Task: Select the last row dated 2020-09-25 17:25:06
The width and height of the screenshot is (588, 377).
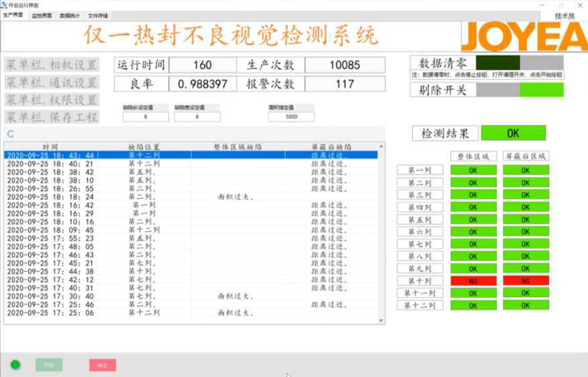Action: coord(191,312)
